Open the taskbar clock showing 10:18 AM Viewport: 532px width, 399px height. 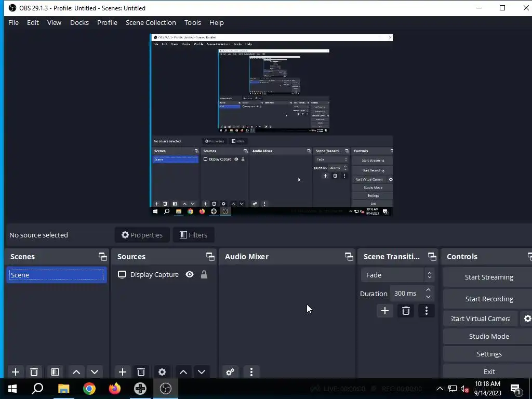(487, 389)
